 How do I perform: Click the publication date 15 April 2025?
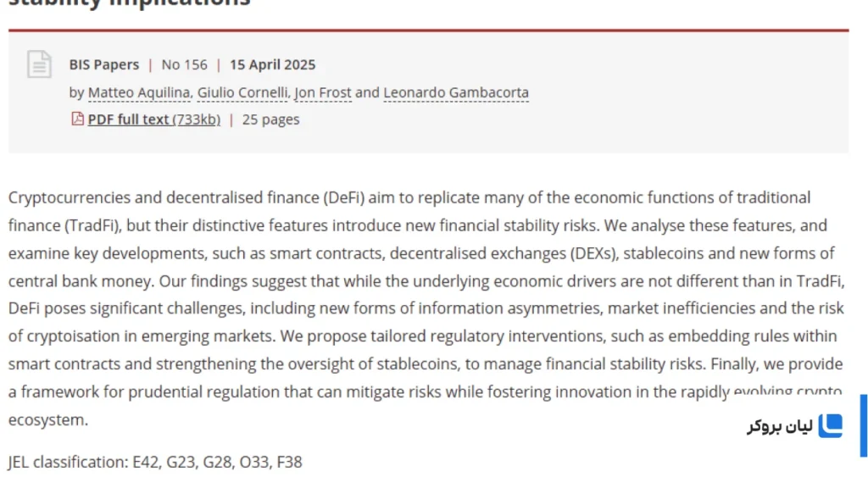(272, 64)
